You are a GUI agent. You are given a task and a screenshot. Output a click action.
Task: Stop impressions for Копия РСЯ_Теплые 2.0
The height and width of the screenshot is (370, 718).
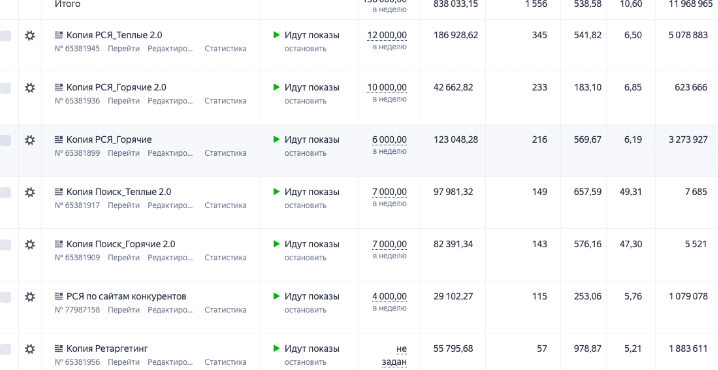click(x=305, y=49)
